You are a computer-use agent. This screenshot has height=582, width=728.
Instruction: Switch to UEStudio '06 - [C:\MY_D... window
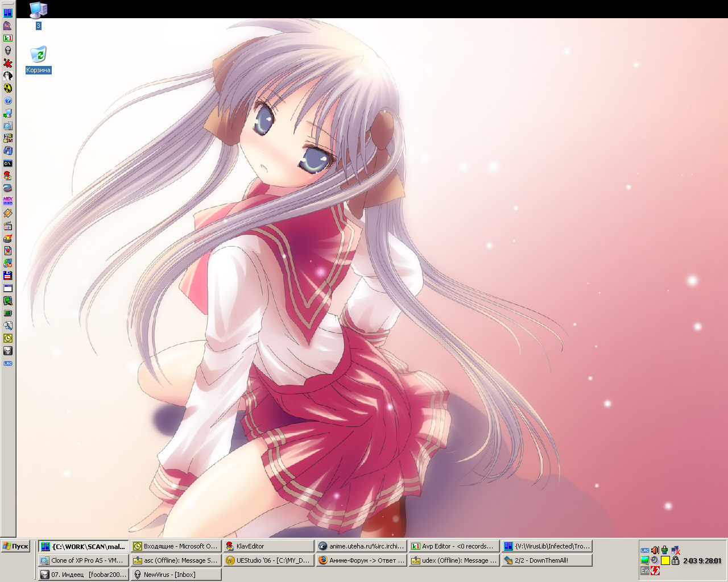(x=269, y=560)
